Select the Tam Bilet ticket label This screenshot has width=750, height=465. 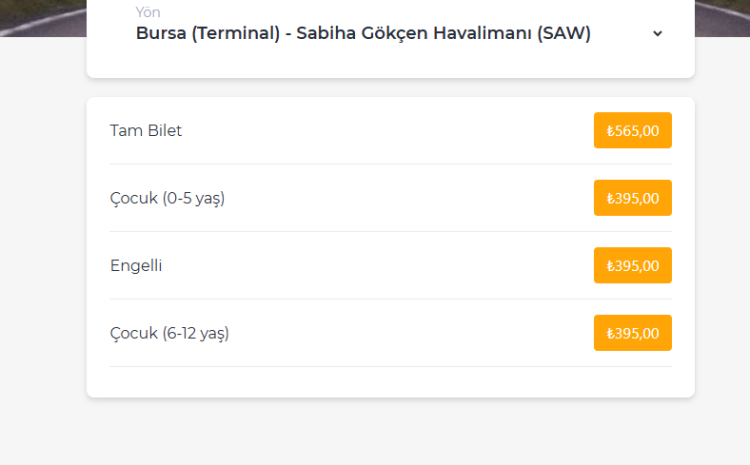tap(146, 130)
